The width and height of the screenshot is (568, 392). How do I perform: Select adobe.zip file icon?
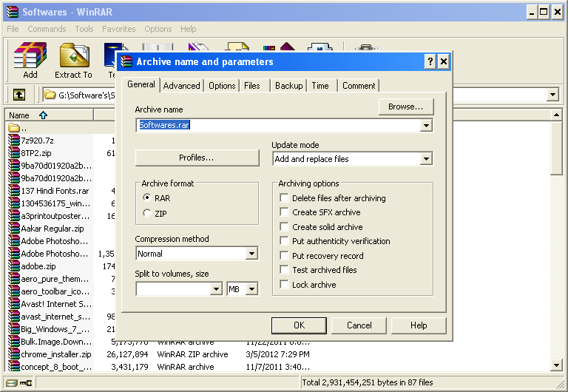click(x=14, y=266)
